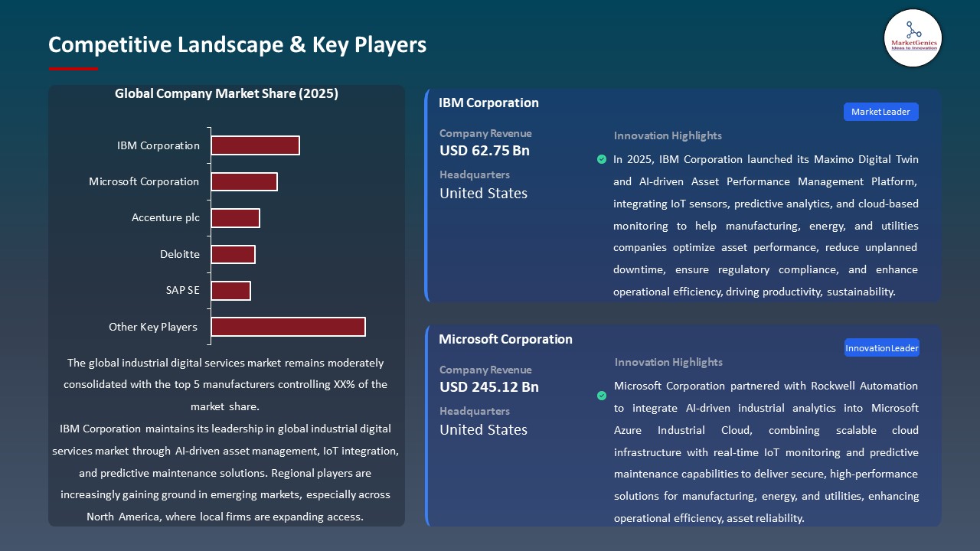Select the Microsoft Corporation panel heading
Viewport: 980px width, 551px height.
point(505,339)
